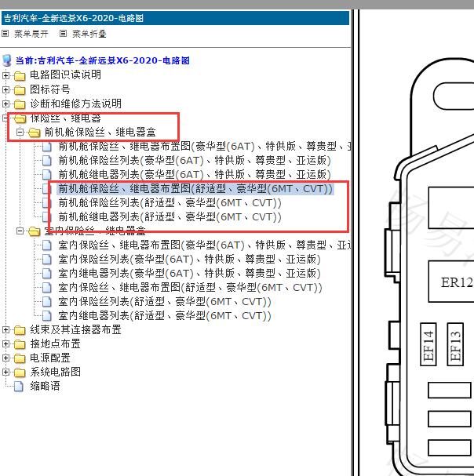
Task: Open 室内保险丝、继电器布置图(豪华型(6AT) page
Action: (204, 245)
